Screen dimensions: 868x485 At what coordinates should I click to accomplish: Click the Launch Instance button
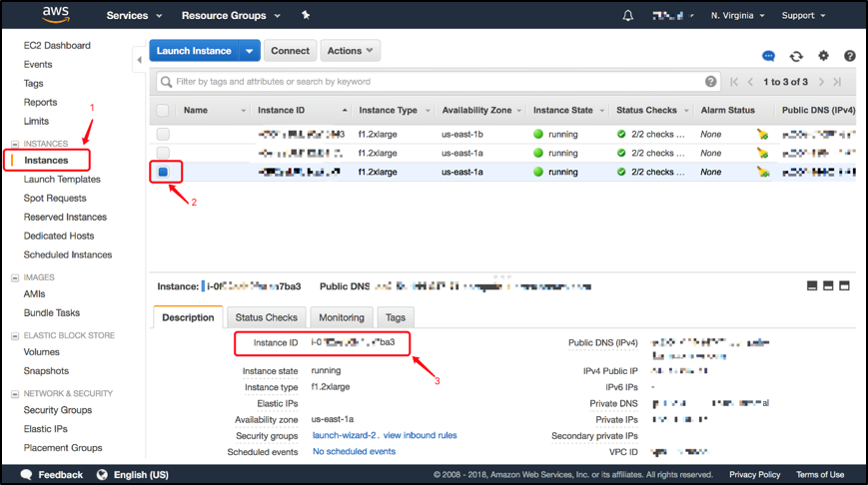[x=194, y=51]
